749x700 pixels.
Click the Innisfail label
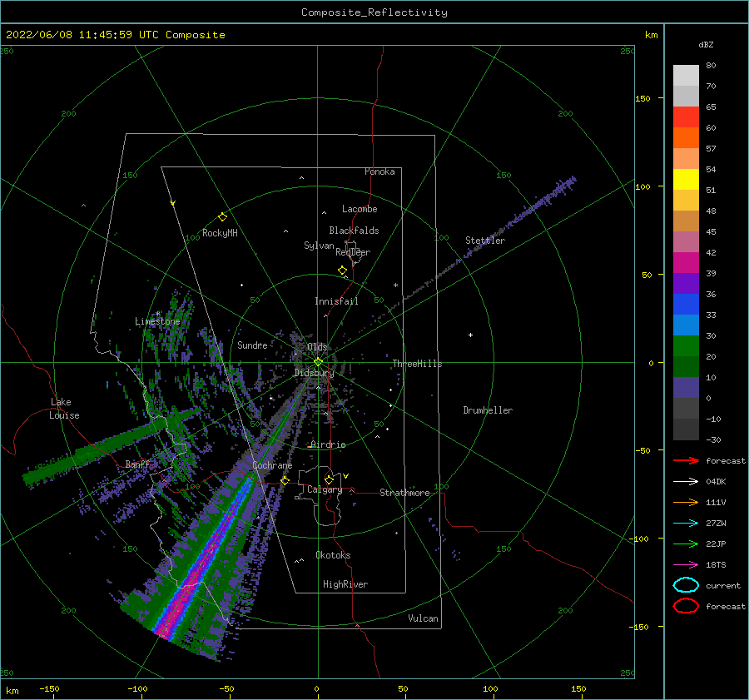tap(336, 301)
